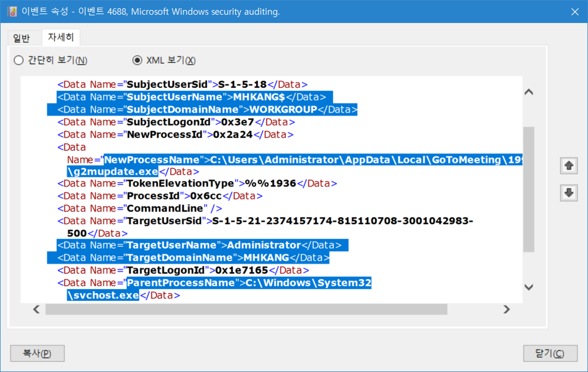Viewport: 588px width, 372px height.
Task: Click the vertical scrollbar thumb
Action: point(529,189)
